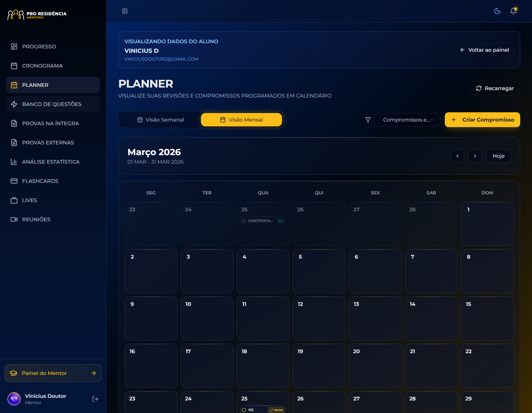Select Planner in the sidebar

(53, 85)
